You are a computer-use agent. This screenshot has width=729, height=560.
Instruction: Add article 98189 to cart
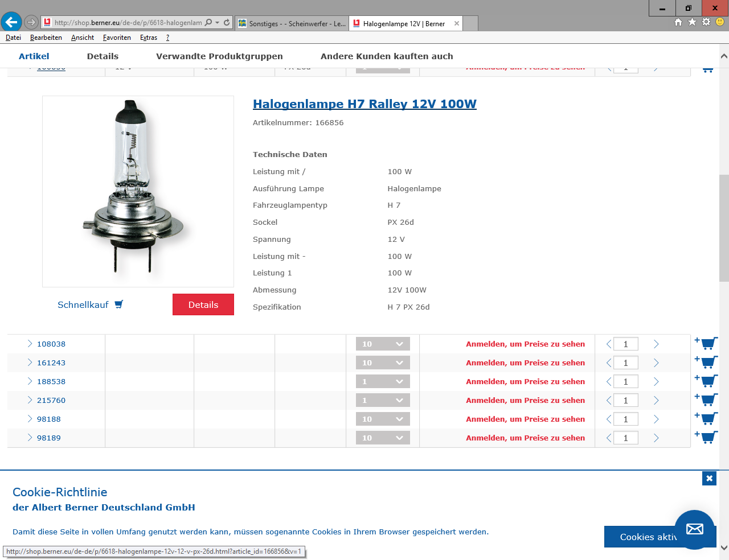tap(706, 437)
